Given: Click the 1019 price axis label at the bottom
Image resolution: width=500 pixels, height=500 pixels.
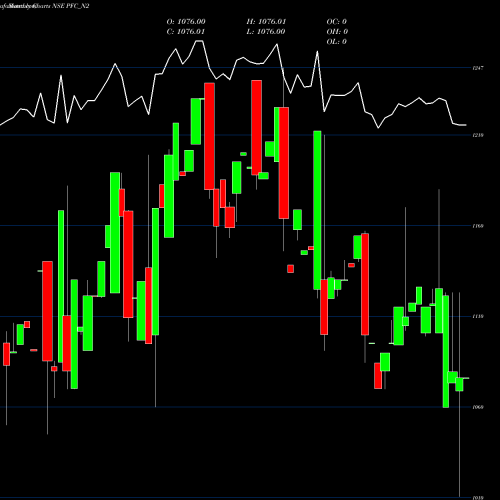Looking at the screenshot, I should point(478,498).
